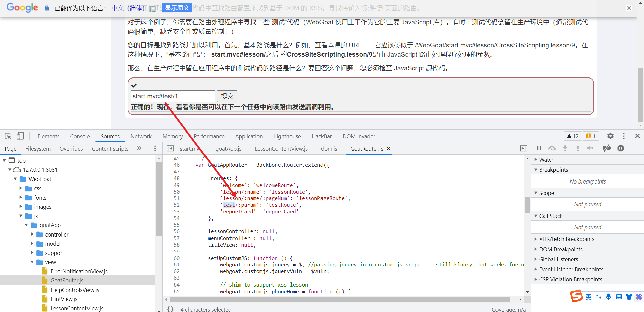Click the step out of function icon
Viewport: 644px width, 312px height.
point(578,148)
